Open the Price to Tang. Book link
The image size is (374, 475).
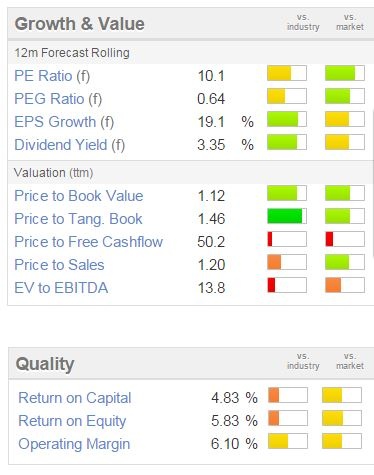point(78,219)
